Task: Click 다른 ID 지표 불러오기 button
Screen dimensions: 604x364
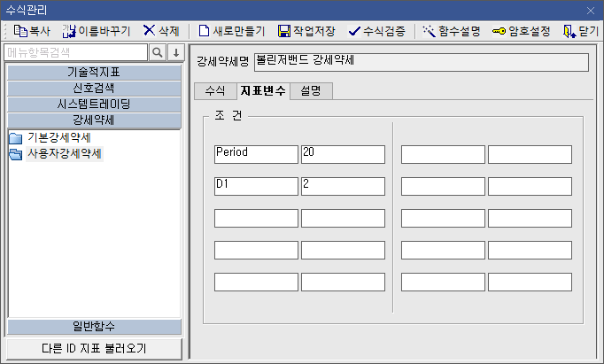Action: coord(95,349)
